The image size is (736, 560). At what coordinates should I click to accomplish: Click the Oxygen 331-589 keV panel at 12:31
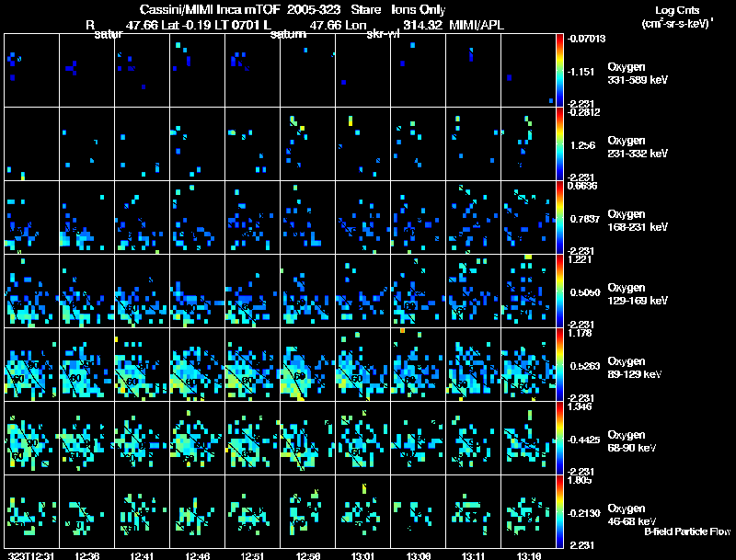pyautogui.click(x=31, y=71)
